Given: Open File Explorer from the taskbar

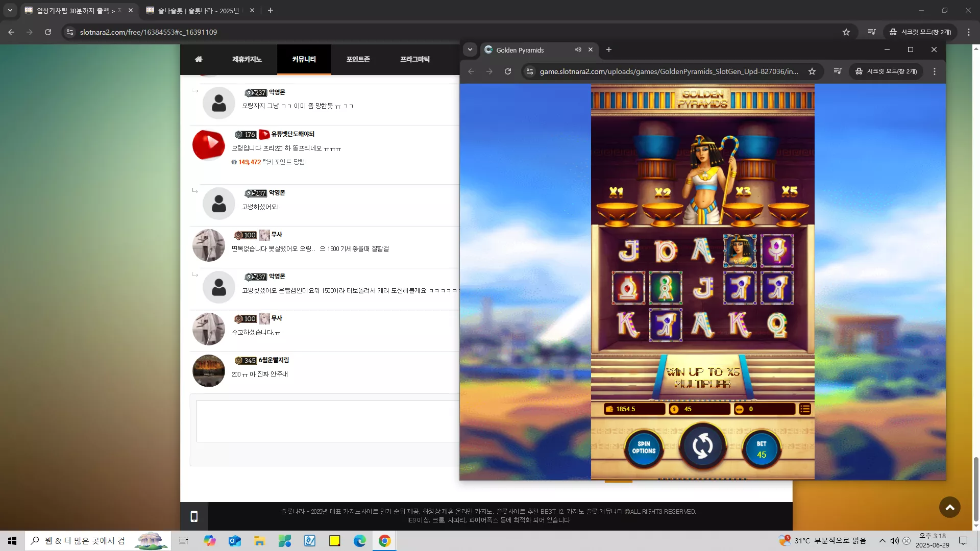Looking at the screenshot, I should click(x=260, y=541).
